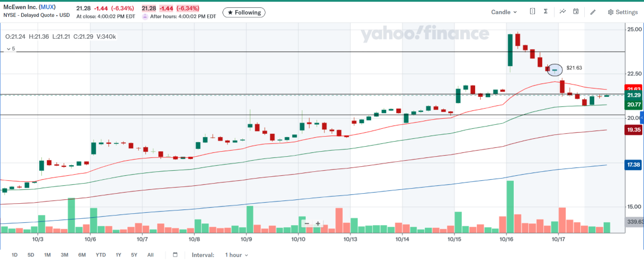This screenshot has width=644, height=262.
Task: Open the date range calendar picker
Action: [x=176, y=255]
